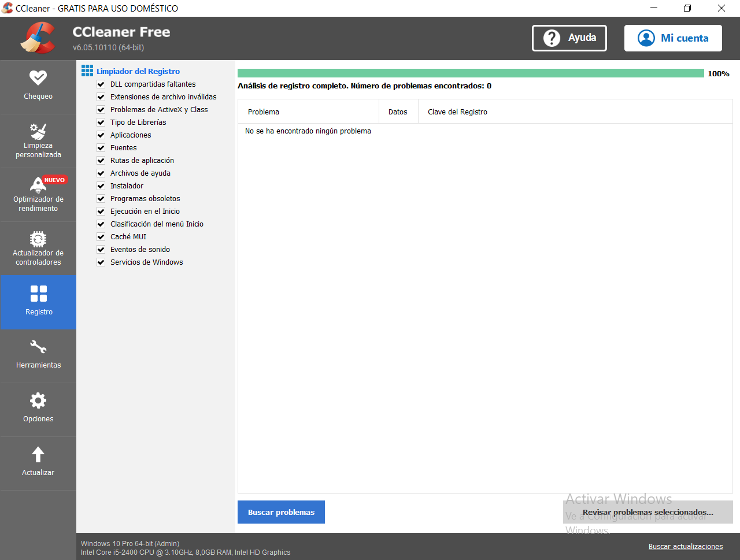Select the Registro section icon
Image resolution: width=740 pixels, height=560 pixels.
point(39,294)
